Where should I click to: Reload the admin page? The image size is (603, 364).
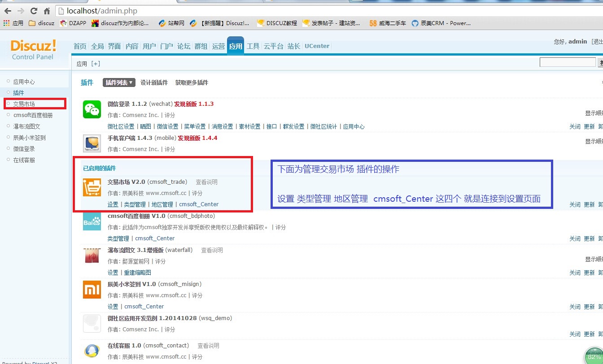coord(34,11)
